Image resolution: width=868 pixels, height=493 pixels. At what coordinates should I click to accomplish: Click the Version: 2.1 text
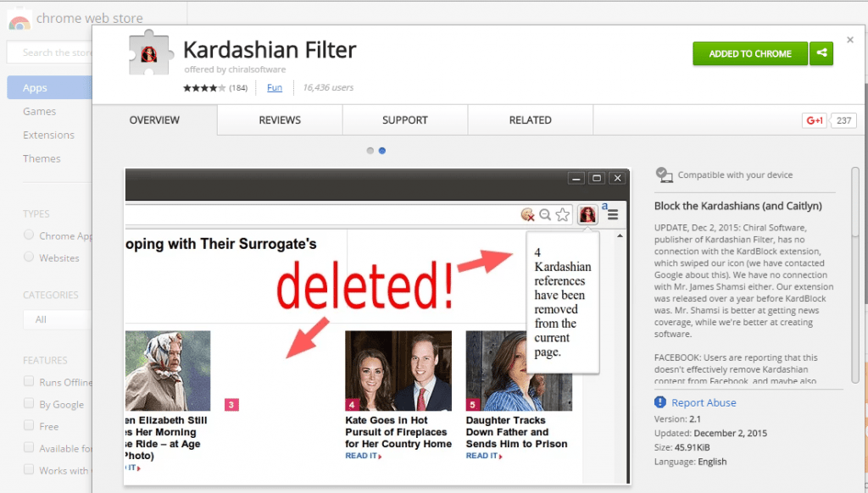pos(677,418)
